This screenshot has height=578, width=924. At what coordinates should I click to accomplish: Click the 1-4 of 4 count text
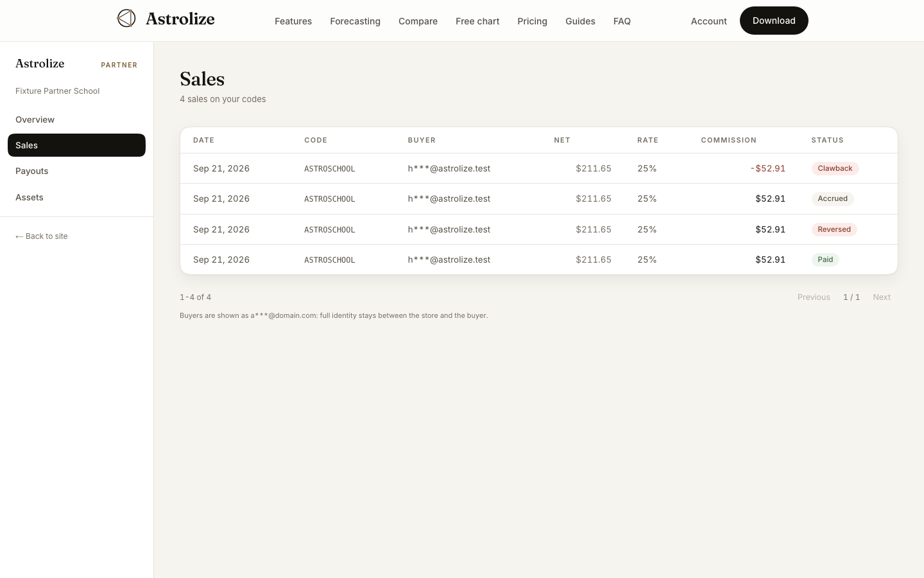tap(196, 297)
